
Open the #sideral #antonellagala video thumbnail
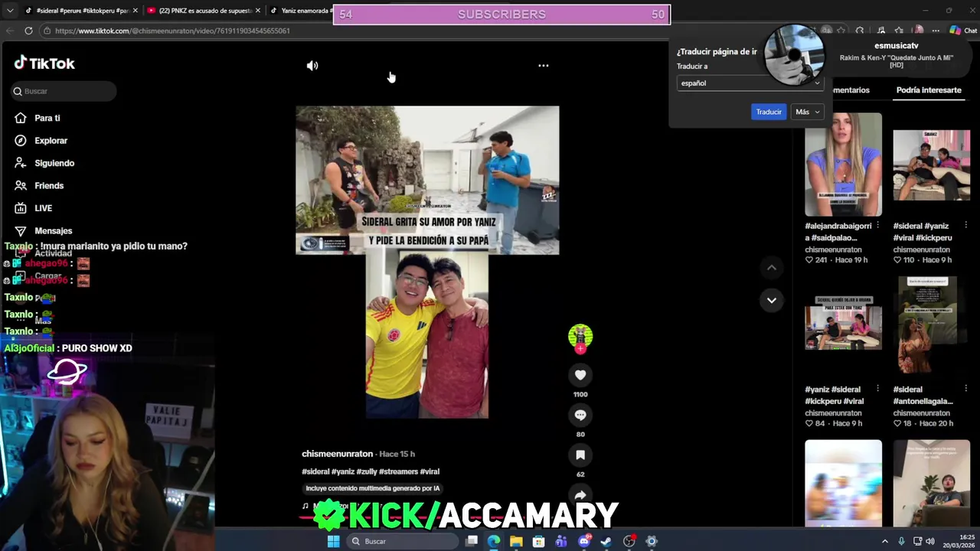[x=931, y=328]
